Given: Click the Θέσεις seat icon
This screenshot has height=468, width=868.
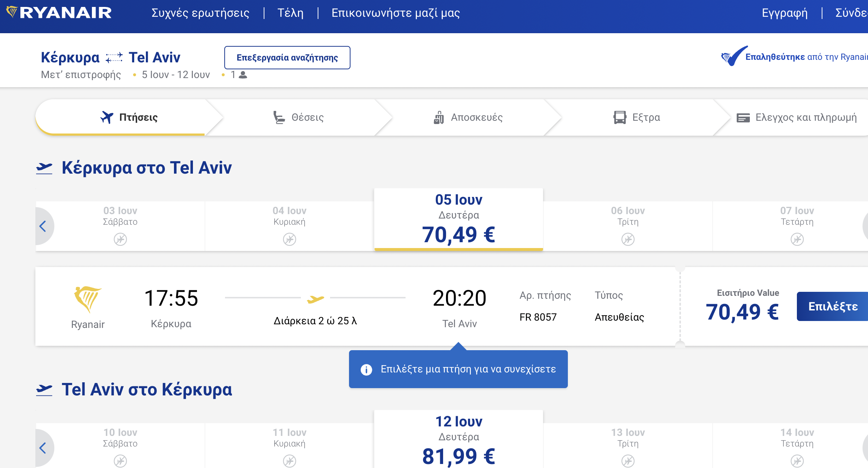Looking at the screenshot, I should tap(279, 117).
